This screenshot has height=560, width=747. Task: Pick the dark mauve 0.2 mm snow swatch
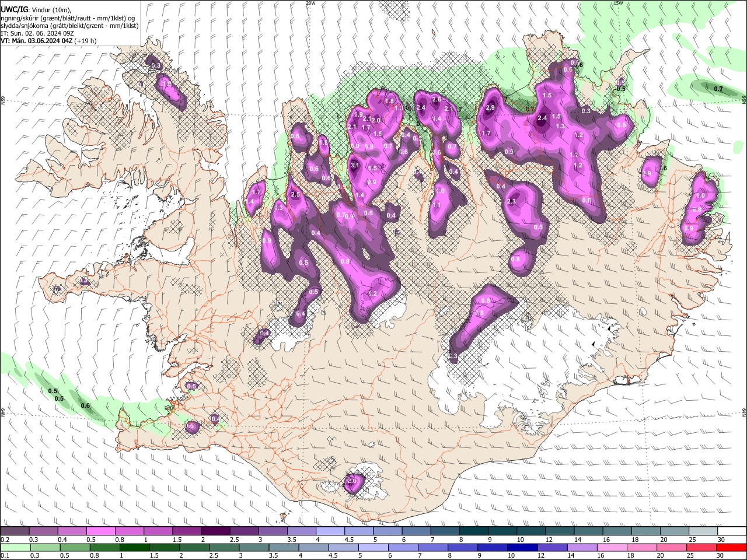point(15,531)
